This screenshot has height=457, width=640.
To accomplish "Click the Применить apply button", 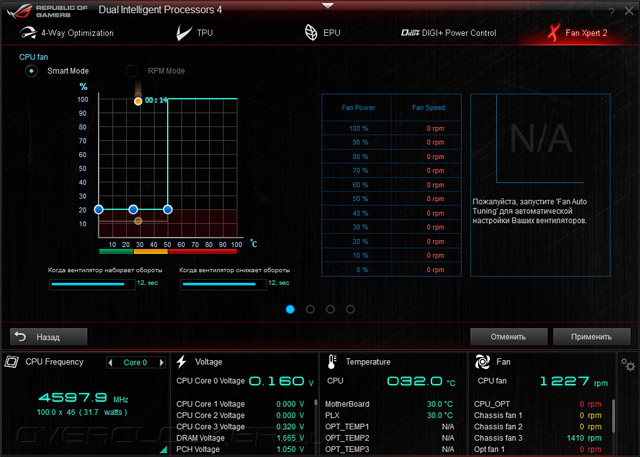I will [x=591, y=337].
